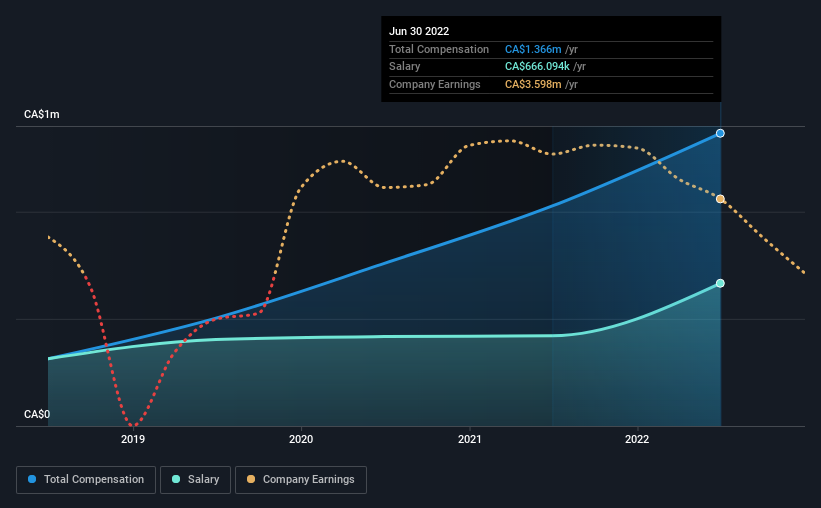Screen dimensions: 821x508
Task: Click the 2022 x-axis label
Action: (x=637, y=439)
